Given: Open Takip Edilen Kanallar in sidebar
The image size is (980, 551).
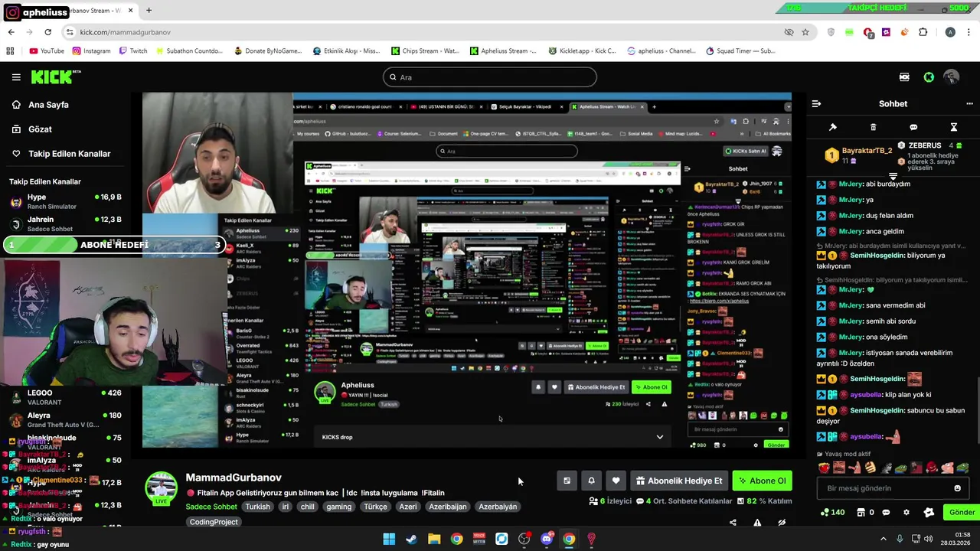Looking at the screenshot, I should (69, 154).
